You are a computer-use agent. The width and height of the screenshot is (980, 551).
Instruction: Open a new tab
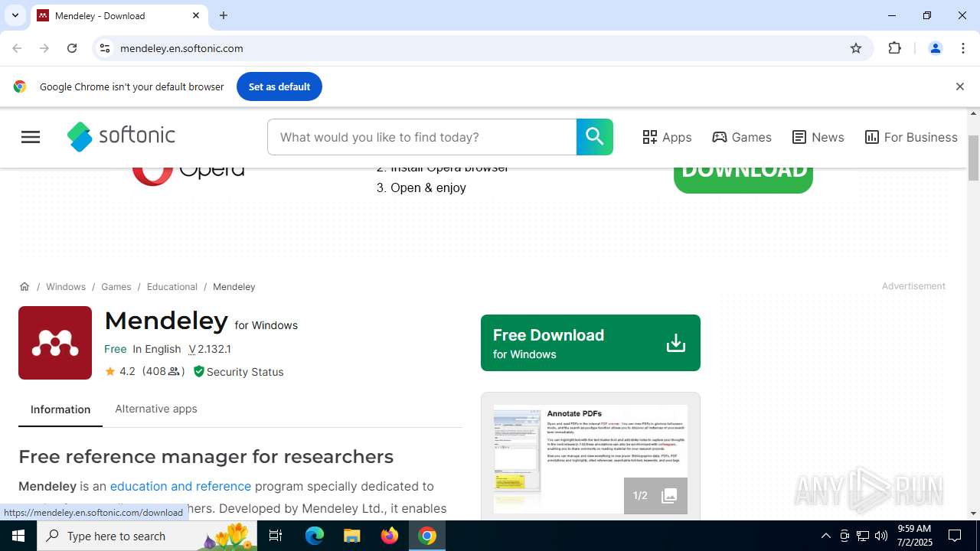point(224,15)
